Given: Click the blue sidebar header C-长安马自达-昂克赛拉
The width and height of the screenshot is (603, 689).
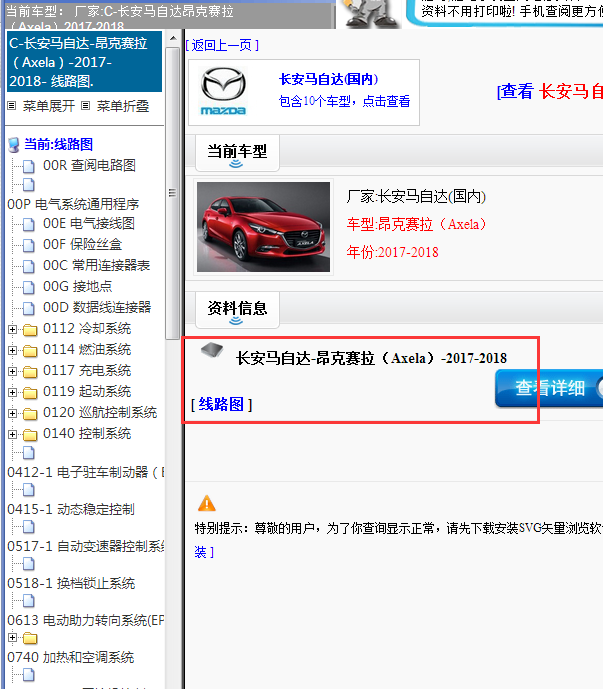Looking at the screenshot, I should [84, 62].
